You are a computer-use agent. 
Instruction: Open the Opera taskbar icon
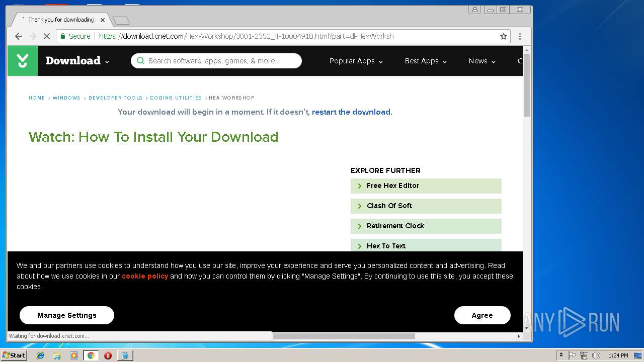click(108, 355)
